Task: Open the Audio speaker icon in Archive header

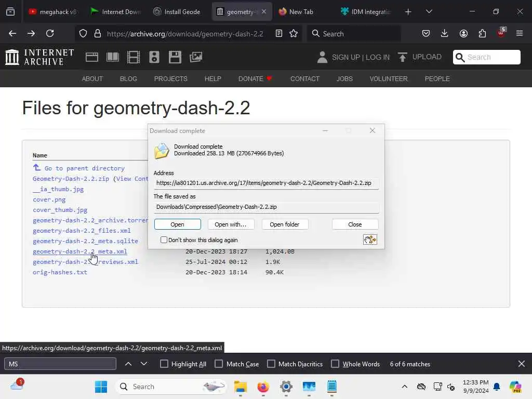Action: point(154,57)
